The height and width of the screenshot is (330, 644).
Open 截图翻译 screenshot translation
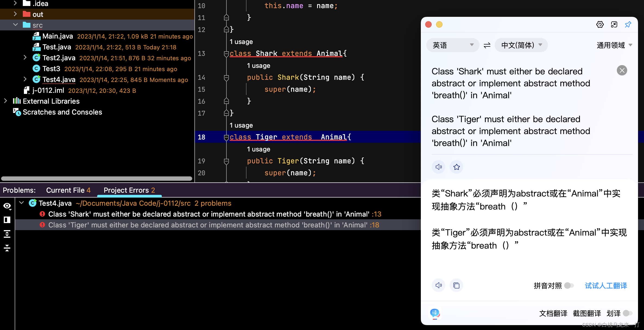click(587, 313)
